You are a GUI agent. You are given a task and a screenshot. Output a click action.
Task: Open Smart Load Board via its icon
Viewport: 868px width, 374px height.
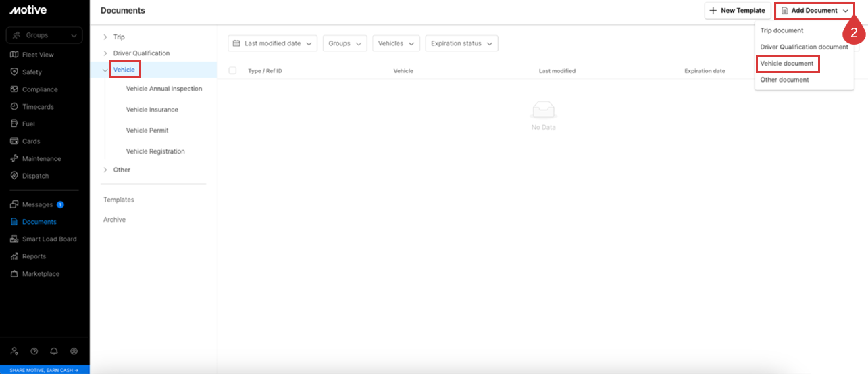pyautogui.click(x=15, y=239)
